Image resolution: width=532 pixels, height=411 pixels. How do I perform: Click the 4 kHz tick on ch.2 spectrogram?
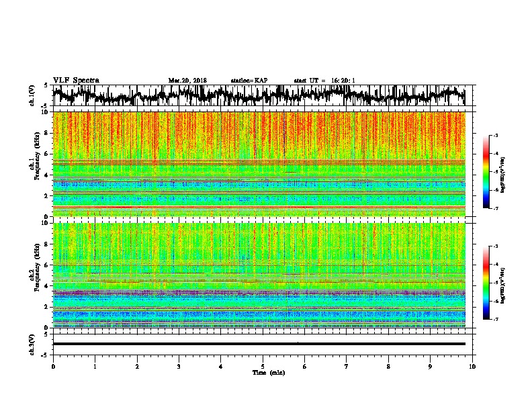(x=46, y=286)
